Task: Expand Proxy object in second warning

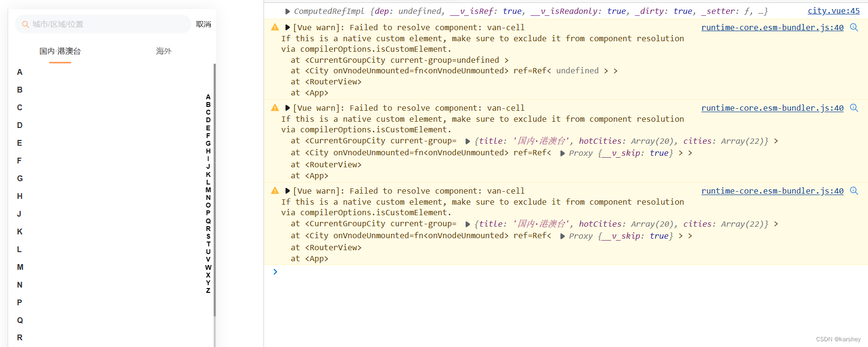Action: click(x=562, y=153)
